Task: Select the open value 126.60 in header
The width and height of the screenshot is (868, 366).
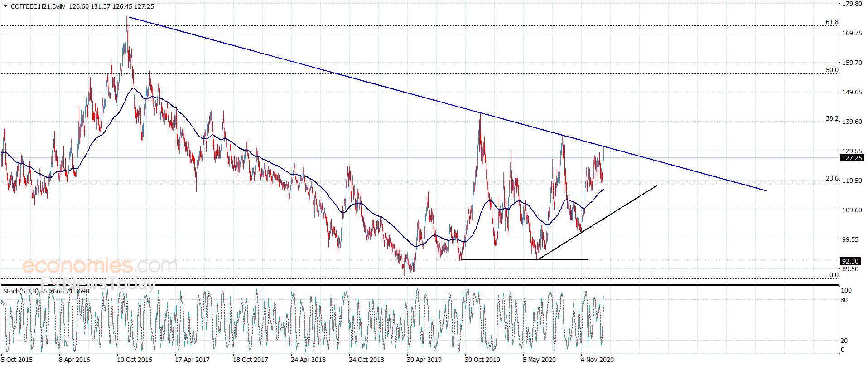Action: click(x=79, y=6)
